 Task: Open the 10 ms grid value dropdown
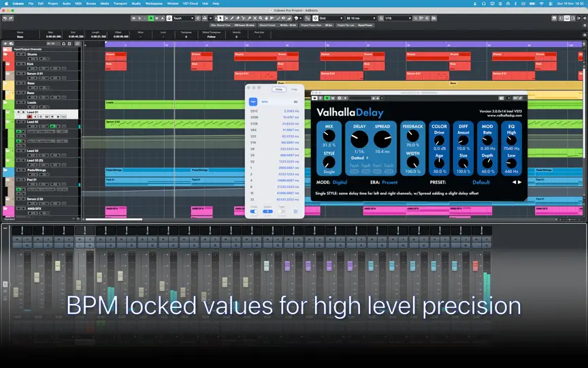click(361, 18)
